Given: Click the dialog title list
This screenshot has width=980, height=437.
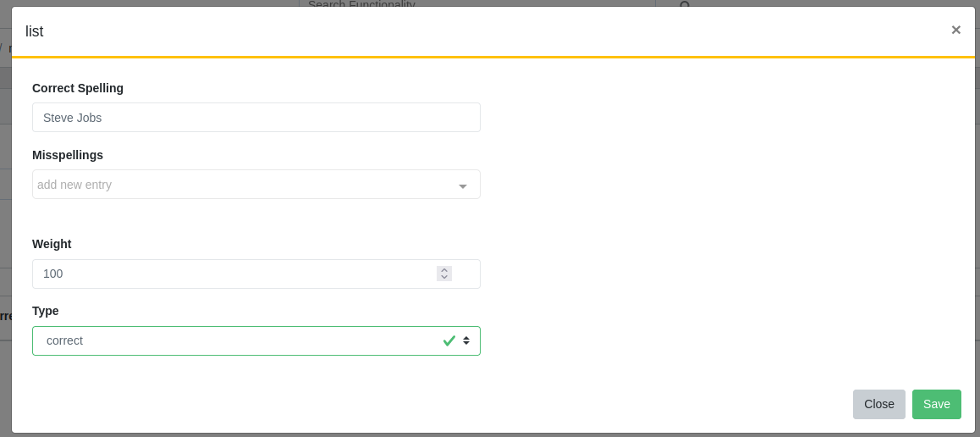Looking at the screenshot, I should pos(35,31).
